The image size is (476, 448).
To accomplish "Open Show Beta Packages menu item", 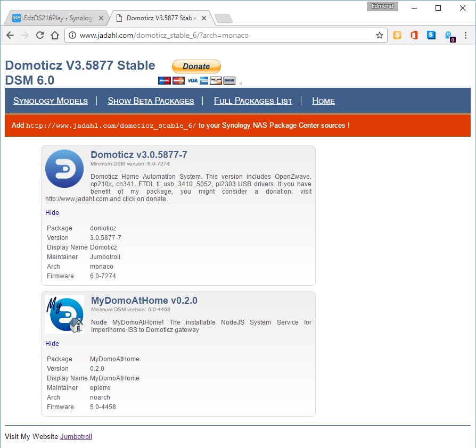I will (x=151, y=101).
